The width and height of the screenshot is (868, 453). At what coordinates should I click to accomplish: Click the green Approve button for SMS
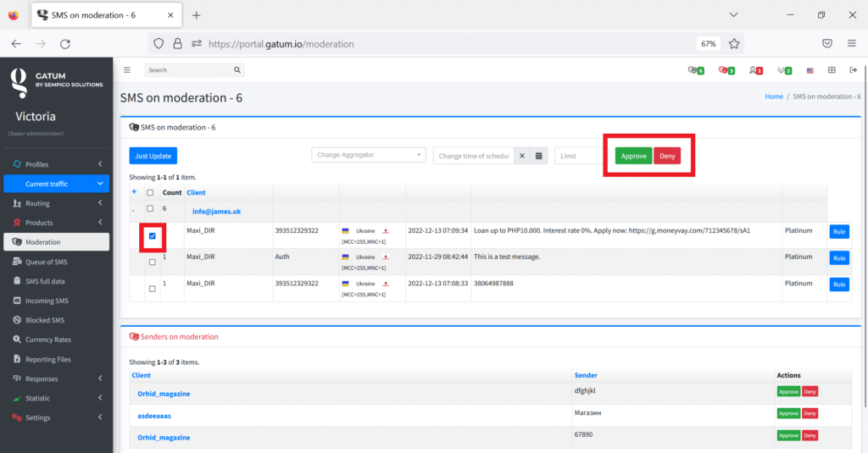(x=634, y=156)
